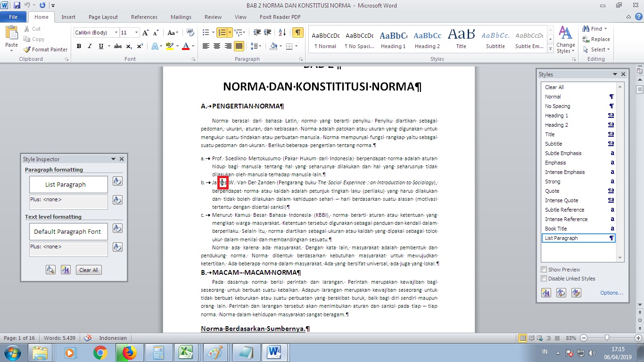Viewport: 644px width, 362px height.
Task: Activate the Format Painter
Action: (45, 49)
